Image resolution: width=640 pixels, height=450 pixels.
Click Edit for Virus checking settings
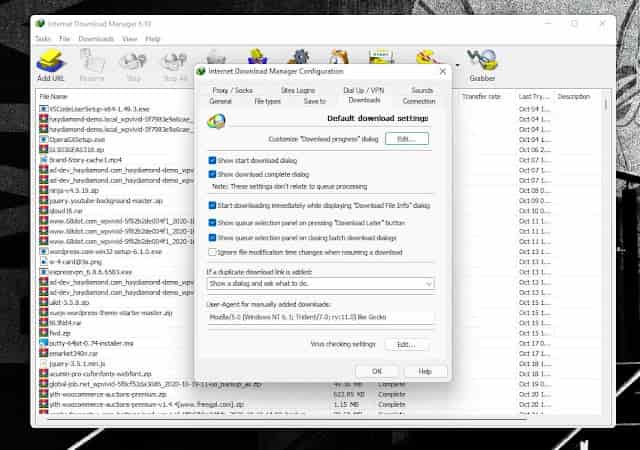tap(407, 345)
